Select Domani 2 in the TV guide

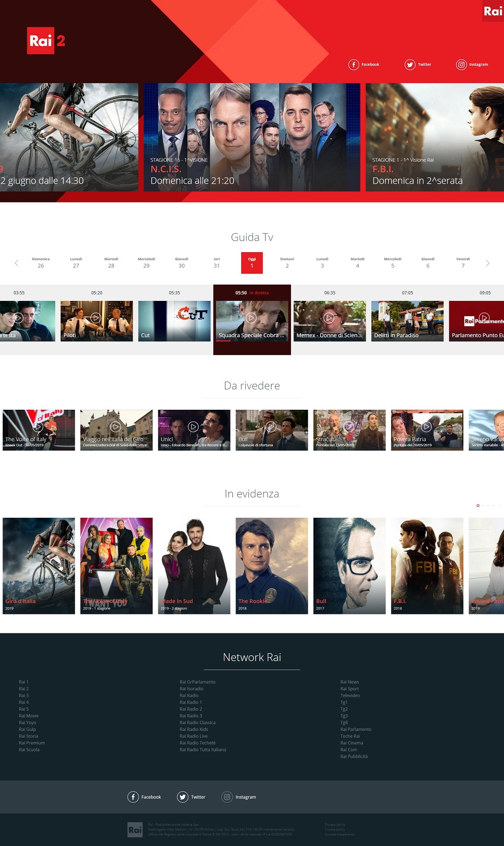(x=287, y=263)
